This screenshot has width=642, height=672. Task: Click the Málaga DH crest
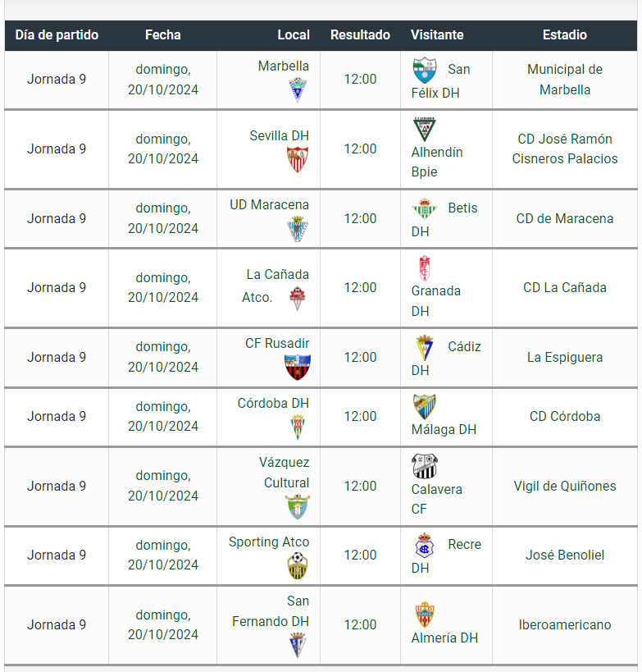tap(425, 407)
